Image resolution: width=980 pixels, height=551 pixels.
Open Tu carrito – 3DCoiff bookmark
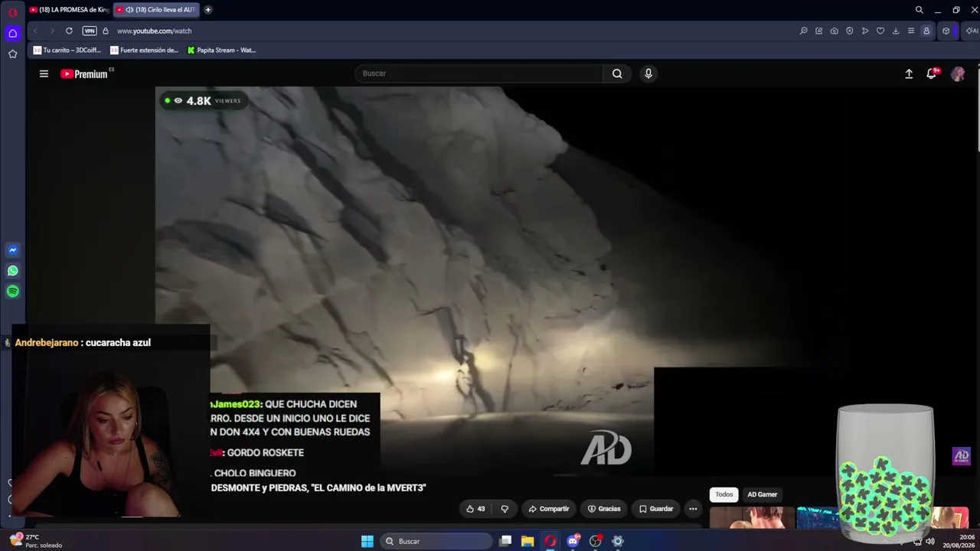pyautogui.click(x=67, y=51)
